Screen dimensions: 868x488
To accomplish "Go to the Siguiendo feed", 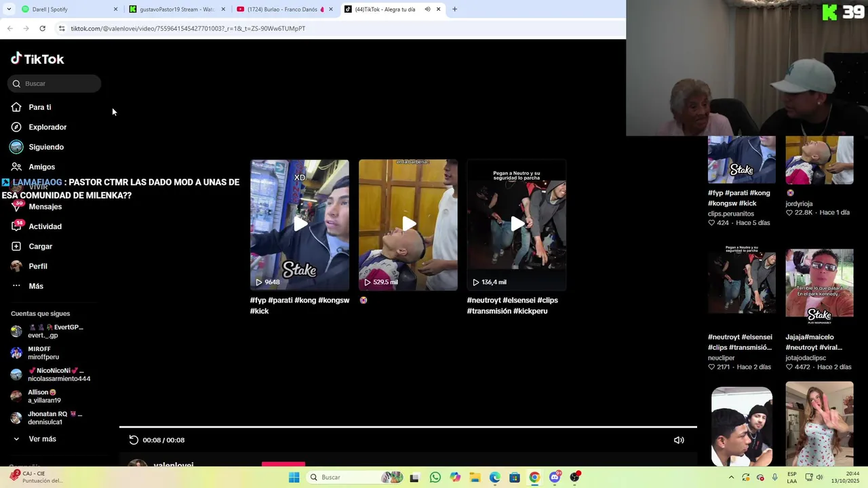I will click(x=37, y=147).
